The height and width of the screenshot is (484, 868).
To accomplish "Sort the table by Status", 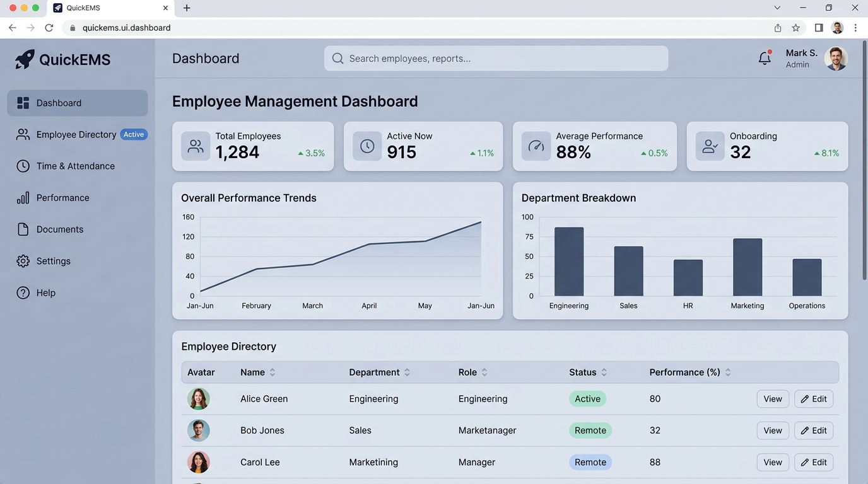I will tap(604, 372).
